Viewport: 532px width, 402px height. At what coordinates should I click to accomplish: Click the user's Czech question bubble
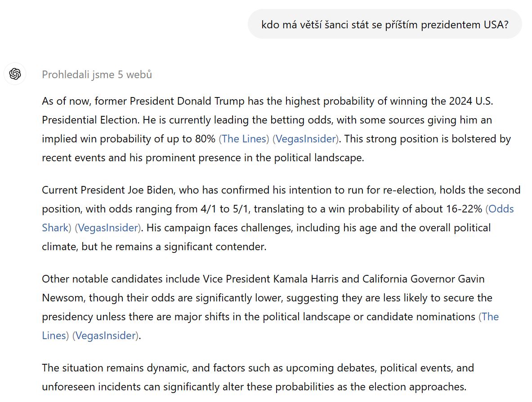click(385, 24)
